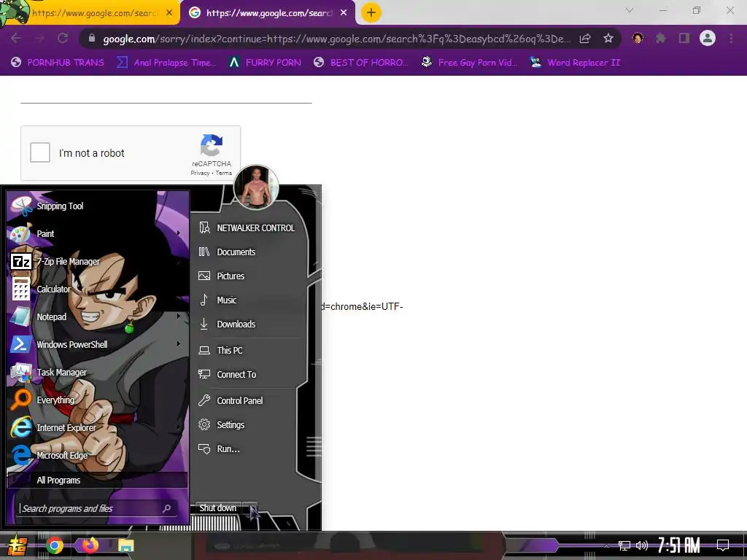
Task: Launch Microsoft Edge
Action: click(x=98, y=455)
